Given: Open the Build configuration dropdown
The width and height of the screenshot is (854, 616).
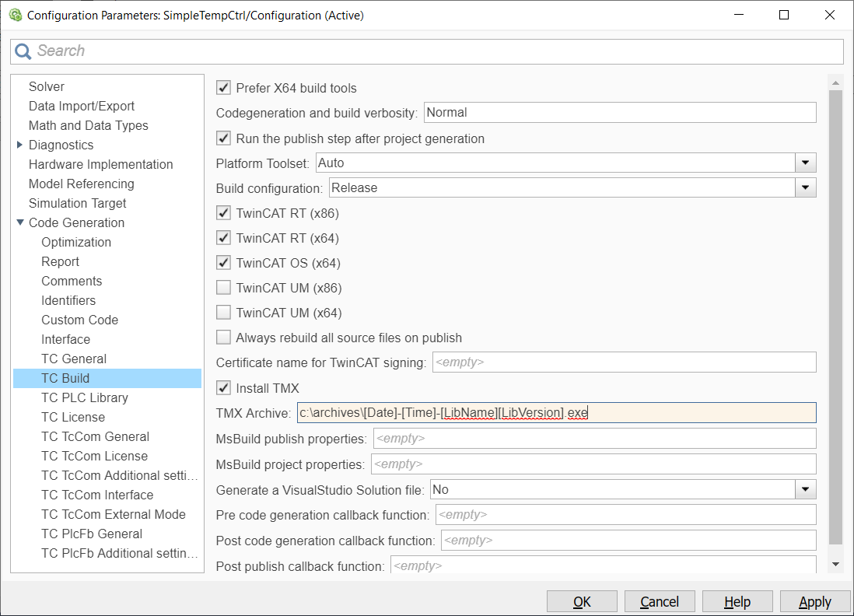Looking at the screenshot, I should tap(805, 188).
